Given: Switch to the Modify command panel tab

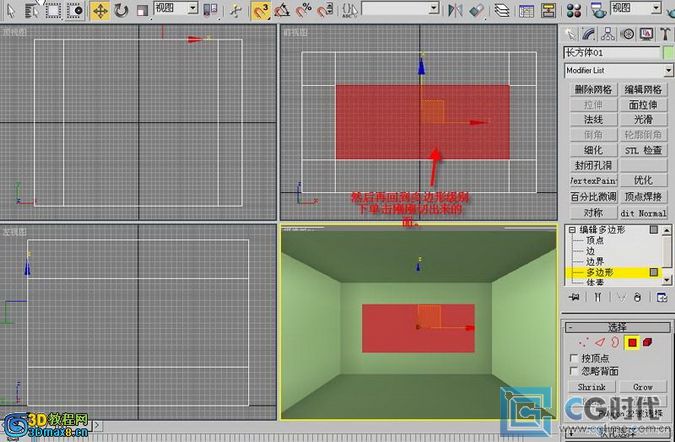Looking at the screenshot, I should point(589,34).
